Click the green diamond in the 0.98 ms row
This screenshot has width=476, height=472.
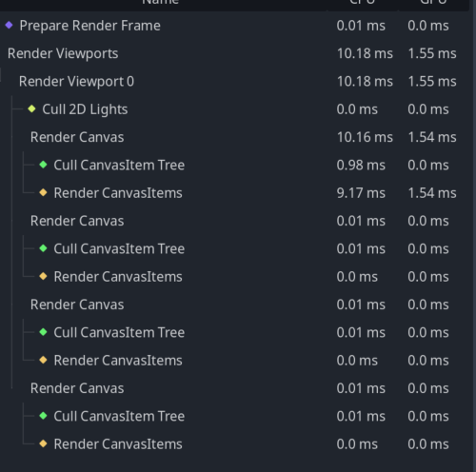coord(43,165)
